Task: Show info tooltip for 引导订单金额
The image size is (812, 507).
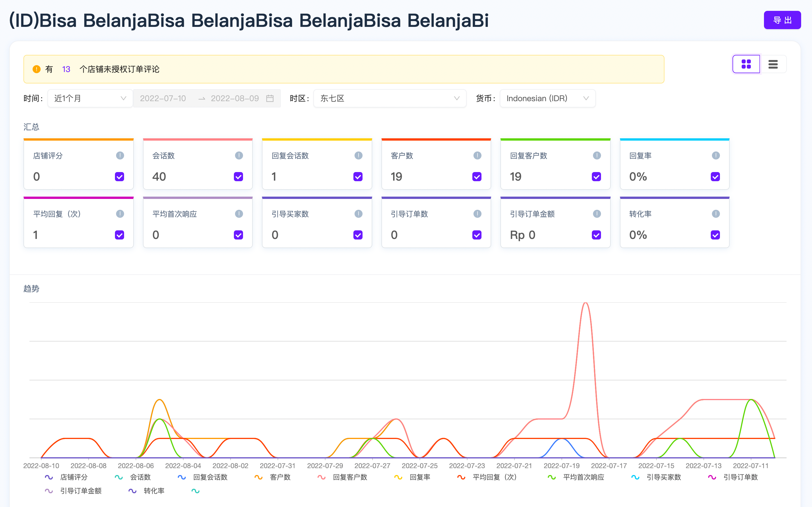Action: [x=597, y=214]
